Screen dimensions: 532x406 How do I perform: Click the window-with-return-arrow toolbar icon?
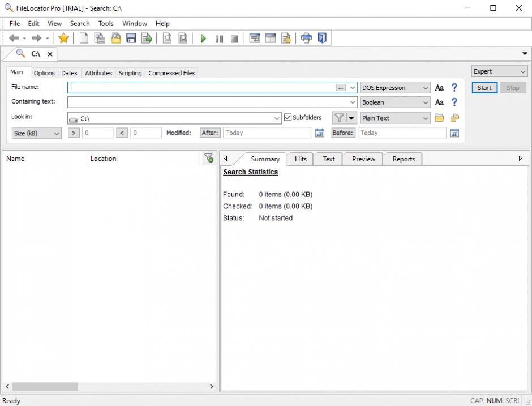255,38
